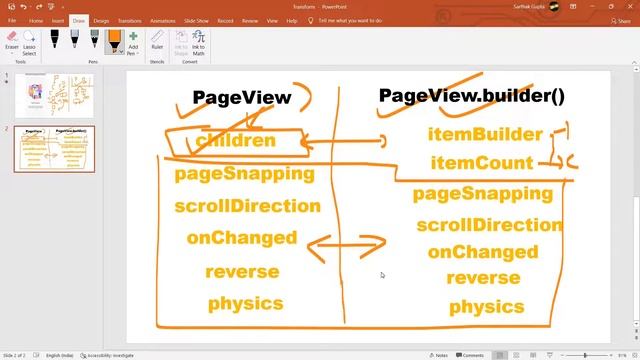Collapse the ribbon with the chevron

(x=634, y=62)
